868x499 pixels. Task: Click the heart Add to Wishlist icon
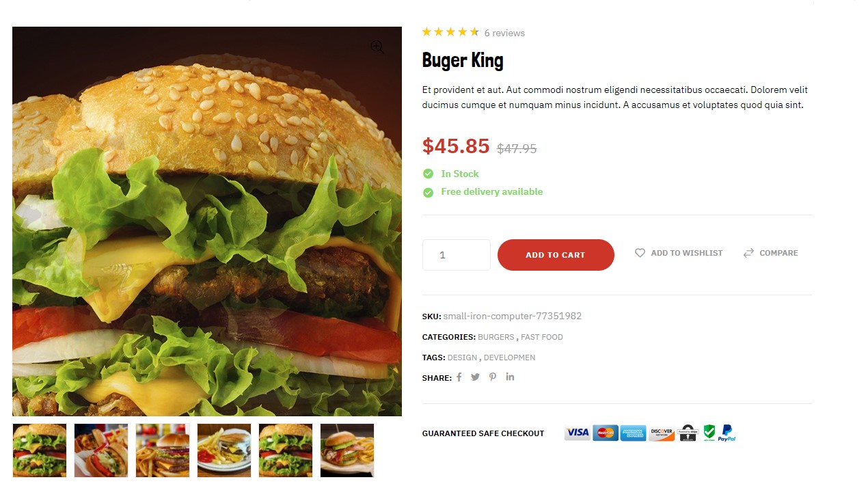pos(640,253)
